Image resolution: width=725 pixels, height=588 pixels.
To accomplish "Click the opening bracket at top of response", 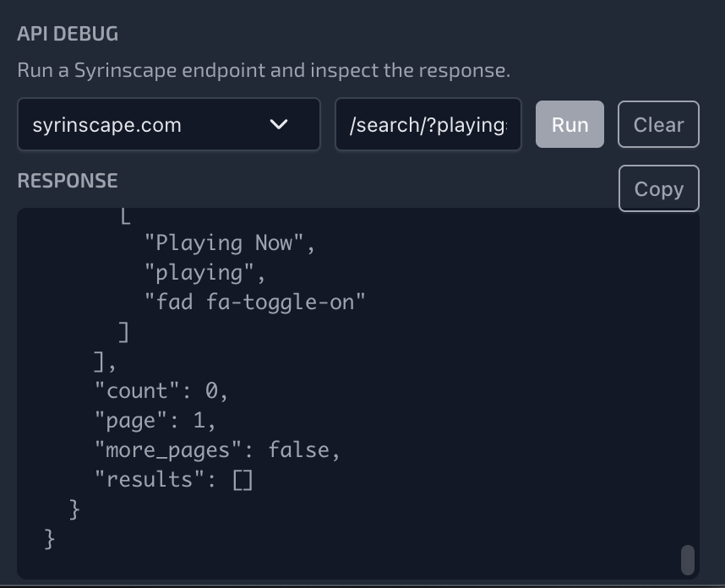I will tap(124, 216).
